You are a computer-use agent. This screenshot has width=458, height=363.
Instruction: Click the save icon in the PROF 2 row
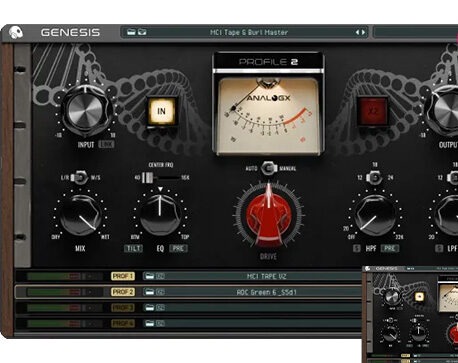click(160, 292)
